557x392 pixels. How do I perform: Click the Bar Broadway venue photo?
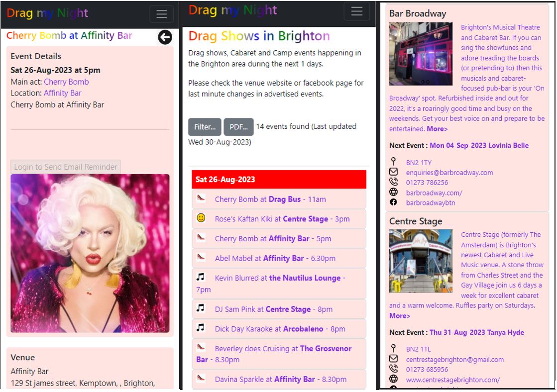click(x=421, y=54)
